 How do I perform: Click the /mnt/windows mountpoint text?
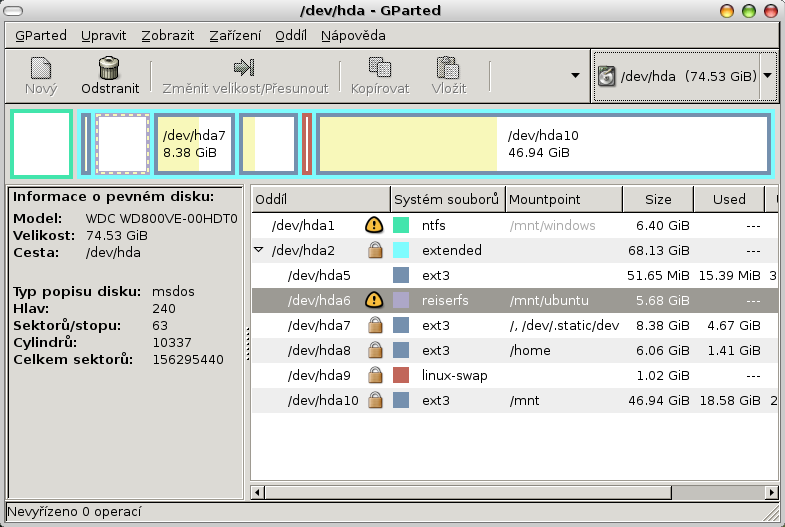552,226
